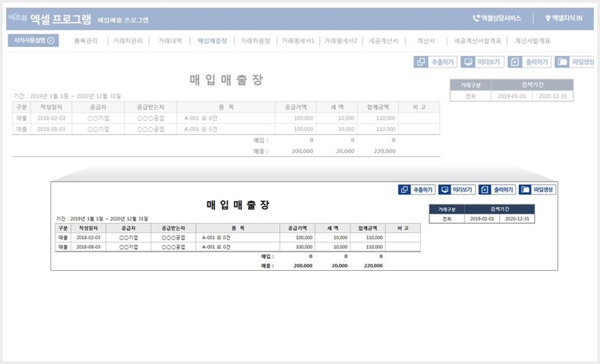Go to the 계산서합계표 tab
600x364 pixels.
pos(532,41)
